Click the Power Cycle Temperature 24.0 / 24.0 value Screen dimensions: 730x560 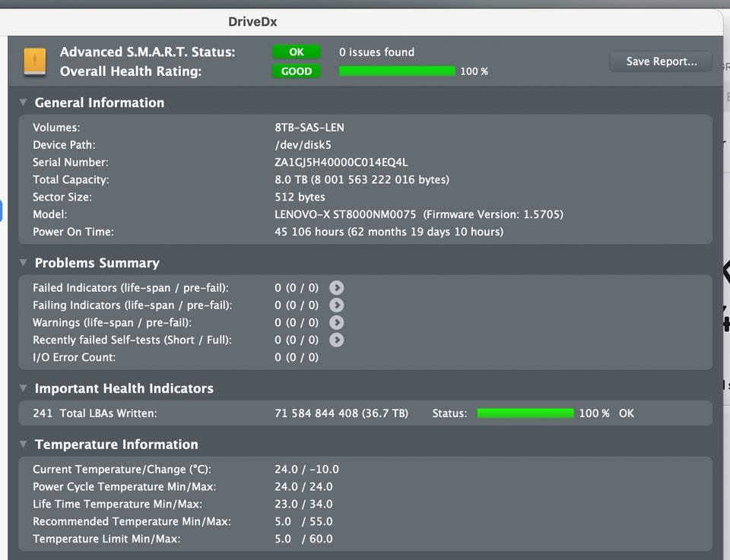(303, 486)
